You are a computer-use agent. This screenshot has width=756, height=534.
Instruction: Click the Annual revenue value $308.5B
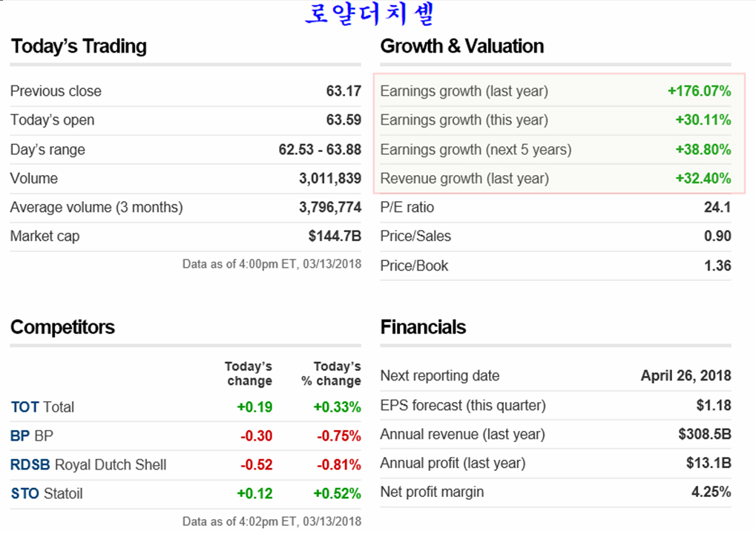click(x=704, y=435)
